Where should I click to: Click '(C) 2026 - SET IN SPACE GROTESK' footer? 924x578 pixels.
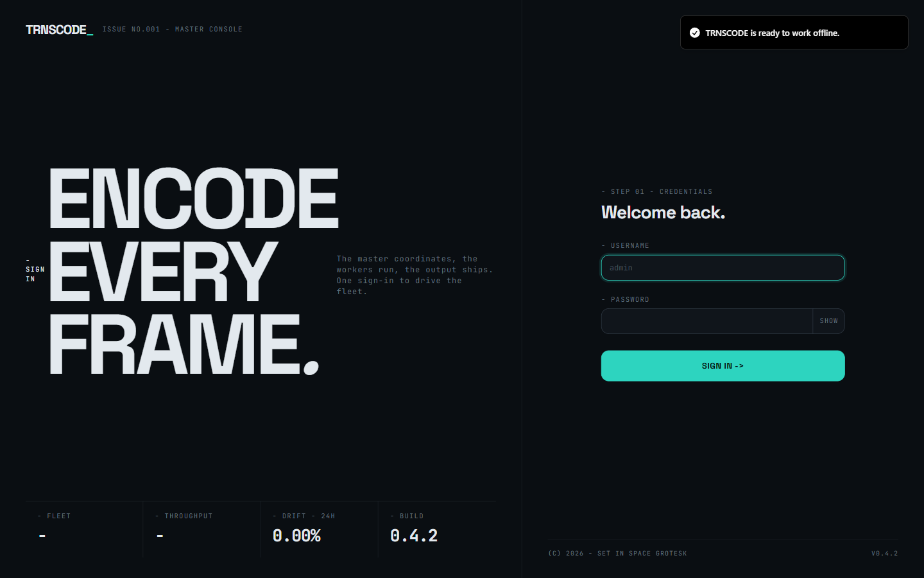[617, 554]
